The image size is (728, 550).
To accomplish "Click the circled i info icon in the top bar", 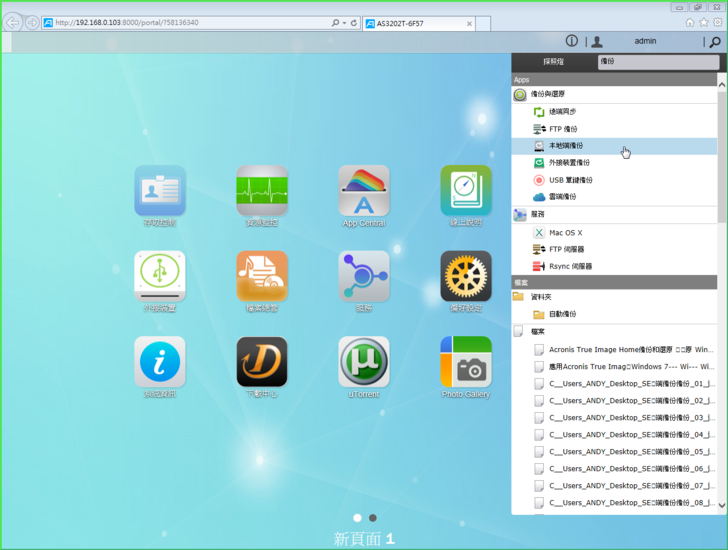I will point(572,42).
